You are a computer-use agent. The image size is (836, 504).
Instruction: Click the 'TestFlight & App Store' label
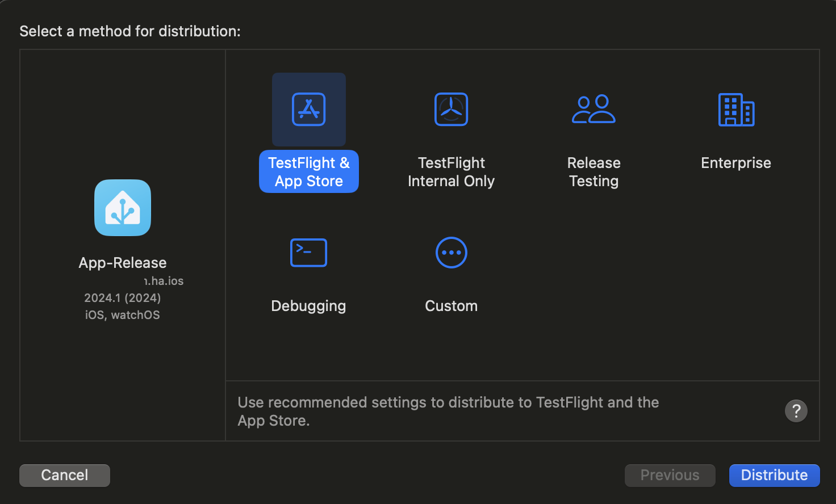[309, 171]
